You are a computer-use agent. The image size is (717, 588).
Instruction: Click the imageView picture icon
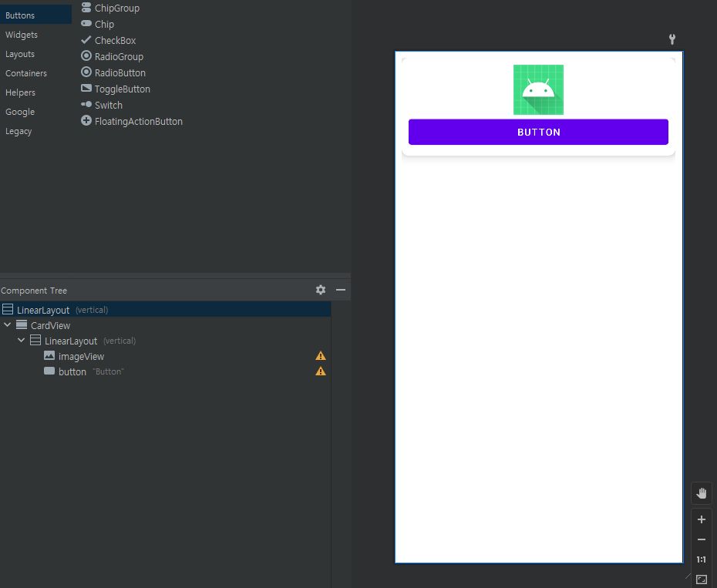(x=49, y=355)
